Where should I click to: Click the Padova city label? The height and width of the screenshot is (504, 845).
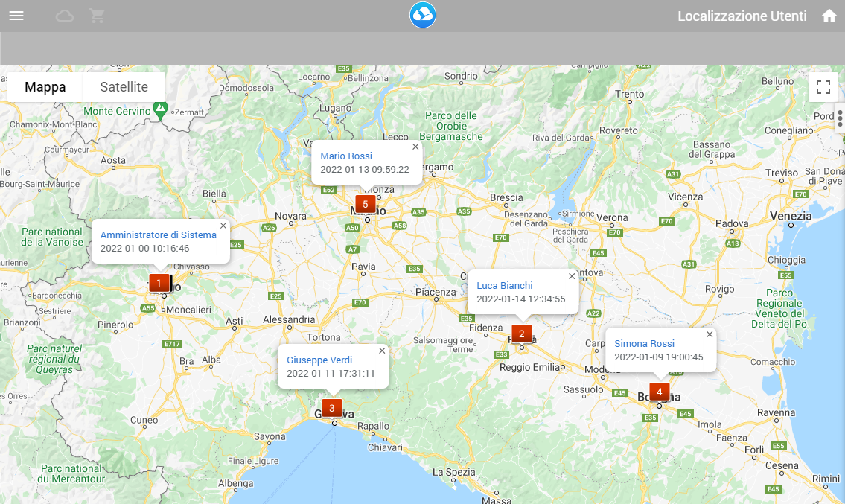(732, 223)
